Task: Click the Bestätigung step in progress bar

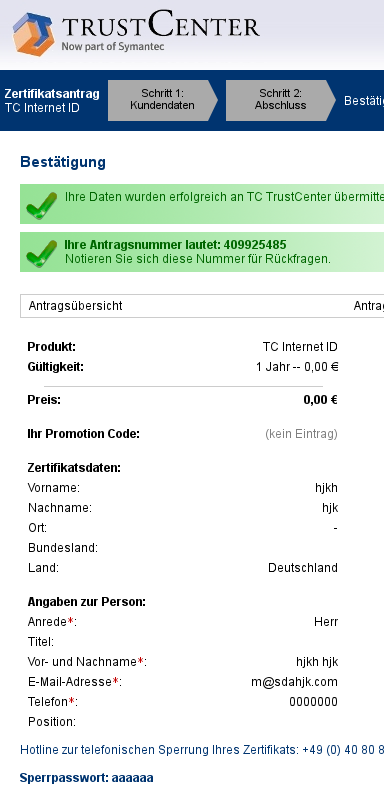Action: click(364, 100)
